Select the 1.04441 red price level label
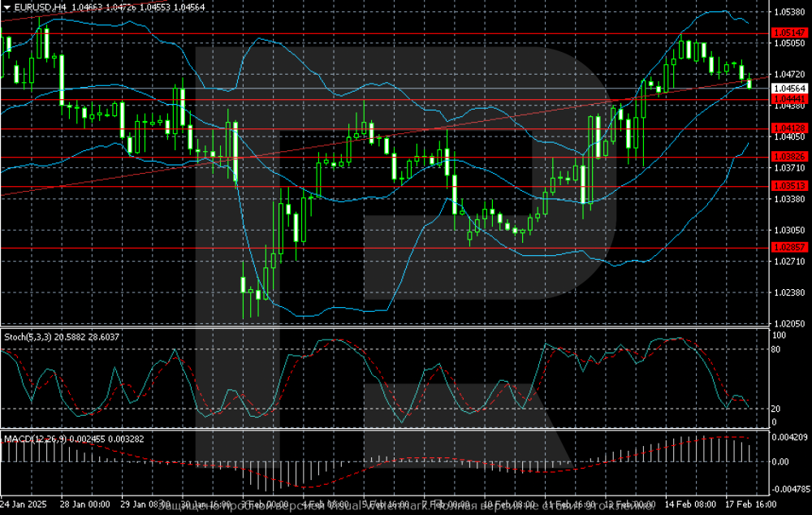 click(789, 99)
